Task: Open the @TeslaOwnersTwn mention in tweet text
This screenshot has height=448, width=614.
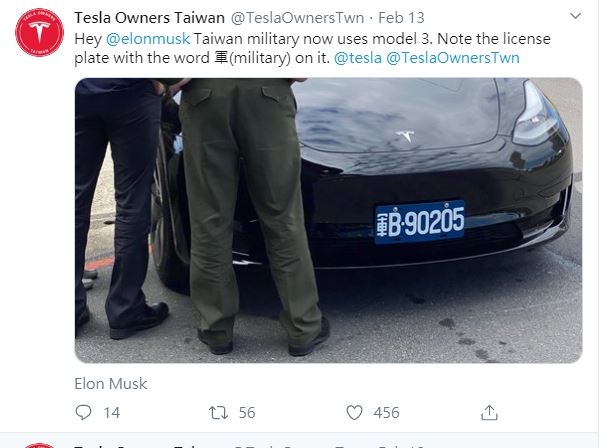Action: (453, 58)
